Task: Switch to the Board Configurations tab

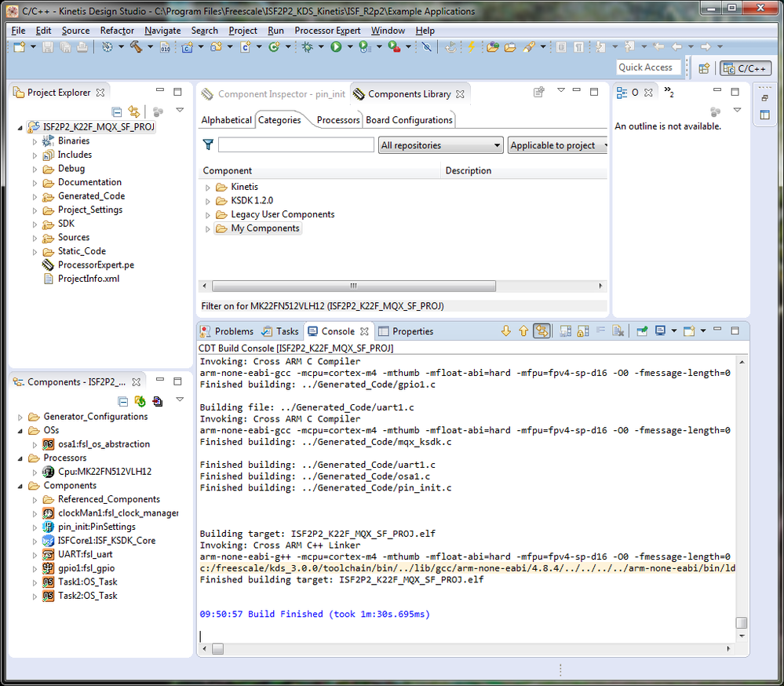Action: pyautogui.click(x=409, y=120)
